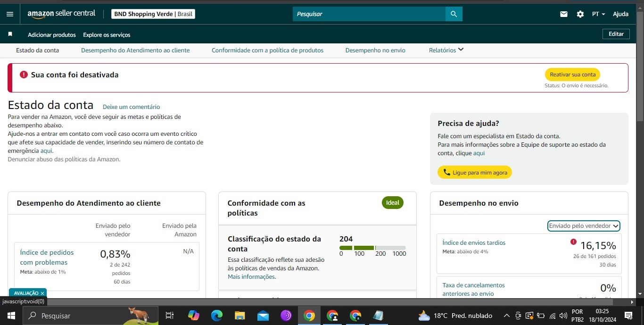Open the weather widget showing 18°C

[455, 316]
